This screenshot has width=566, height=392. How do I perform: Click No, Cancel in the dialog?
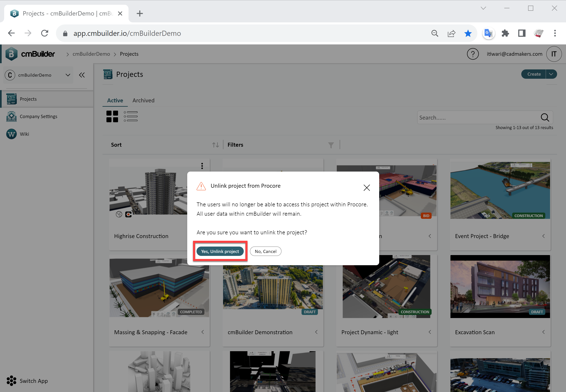click(x=266, y=251)
